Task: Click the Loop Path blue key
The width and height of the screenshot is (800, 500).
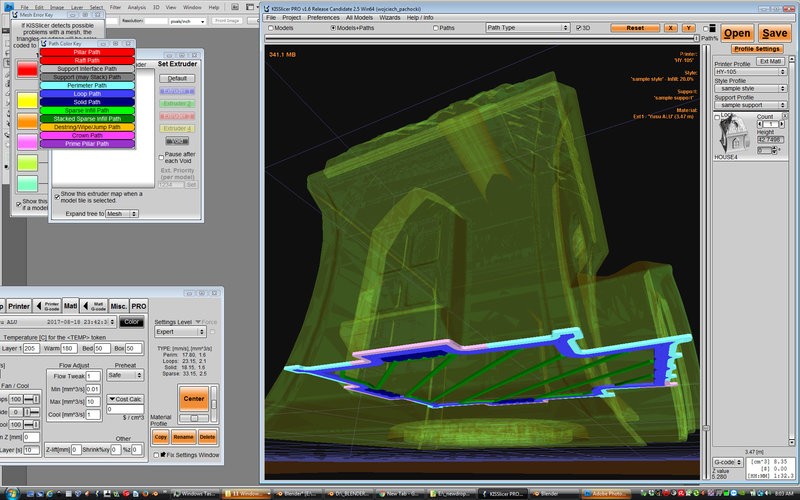Action: click(87, 94)
